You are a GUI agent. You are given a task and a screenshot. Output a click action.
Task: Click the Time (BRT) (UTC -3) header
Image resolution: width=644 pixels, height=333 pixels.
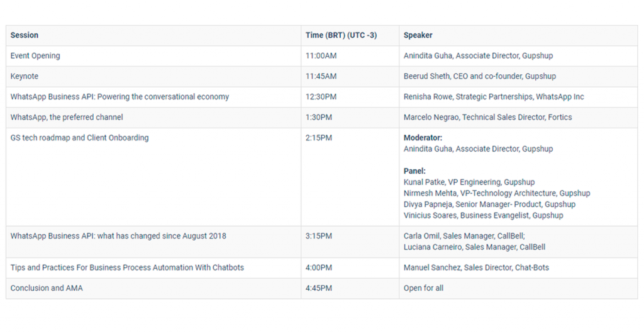click(341, 35)
